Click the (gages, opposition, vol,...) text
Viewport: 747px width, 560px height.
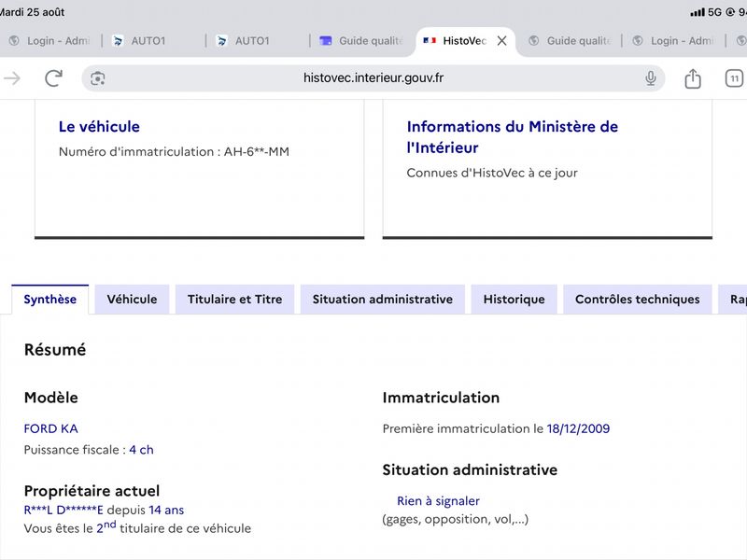pyautogui.click(x=456, y=519)
